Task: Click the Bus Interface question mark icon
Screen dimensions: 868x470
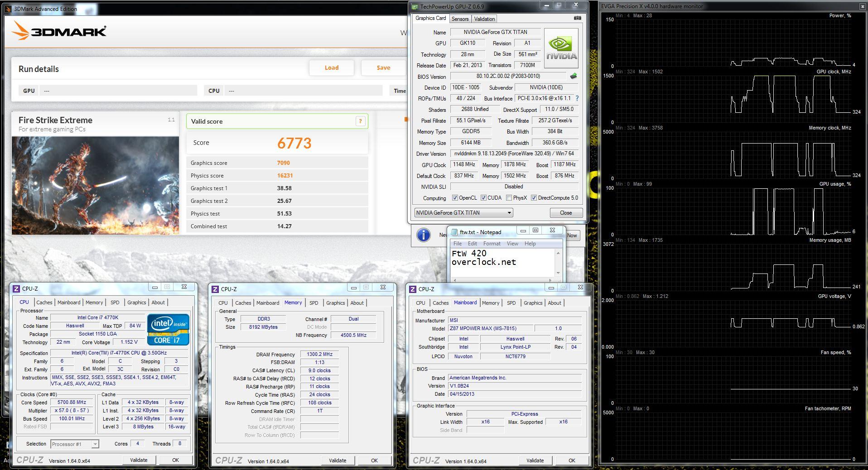Action: pos(577,98)
